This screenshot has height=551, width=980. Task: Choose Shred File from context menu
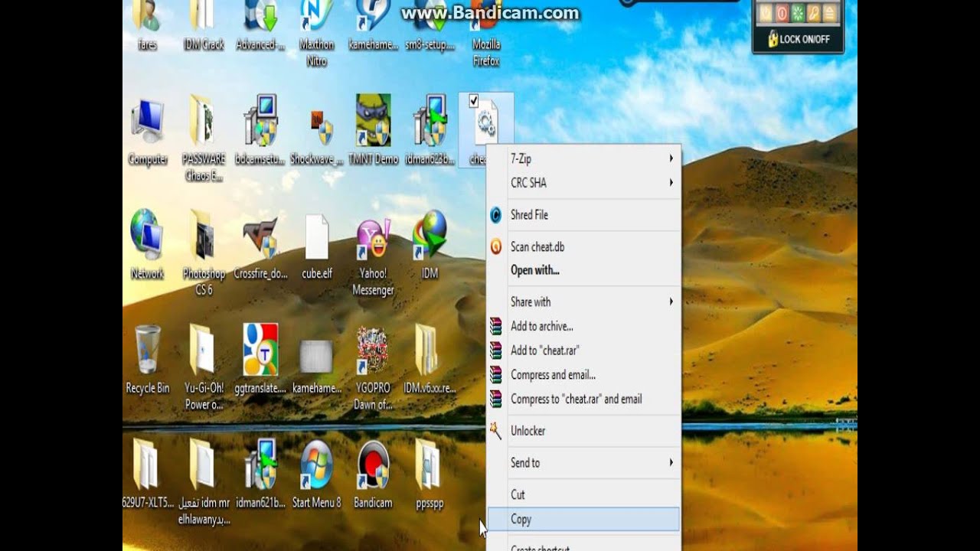583,215
